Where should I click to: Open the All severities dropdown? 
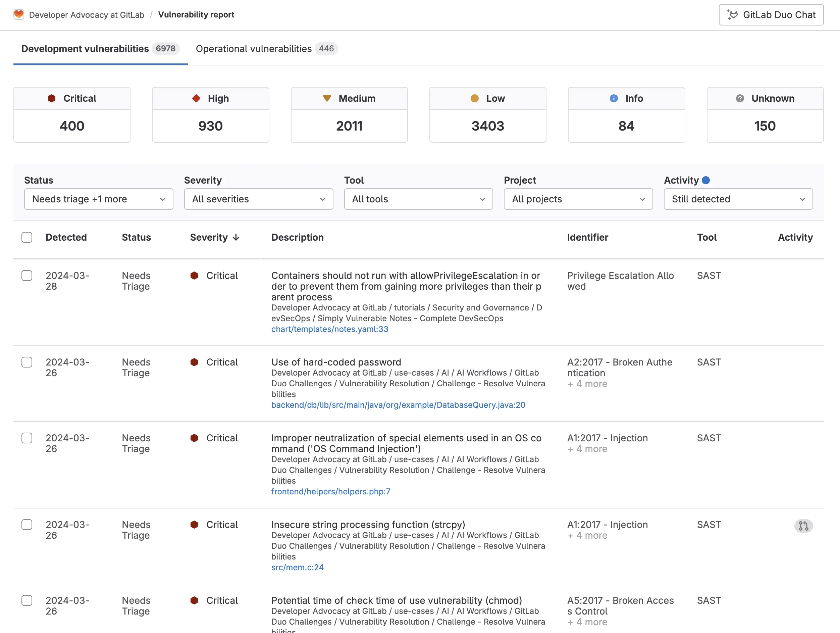[258, 199]
